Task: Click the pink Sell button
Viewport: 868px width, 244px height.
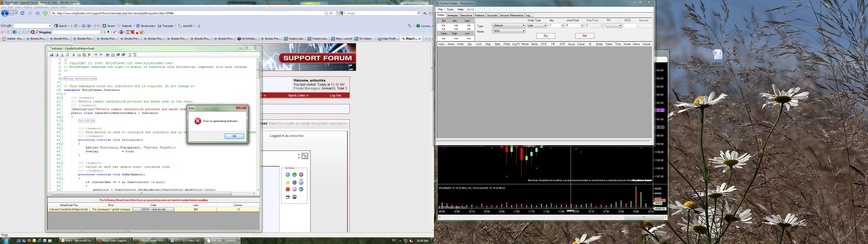Action: tap(585, 36)
